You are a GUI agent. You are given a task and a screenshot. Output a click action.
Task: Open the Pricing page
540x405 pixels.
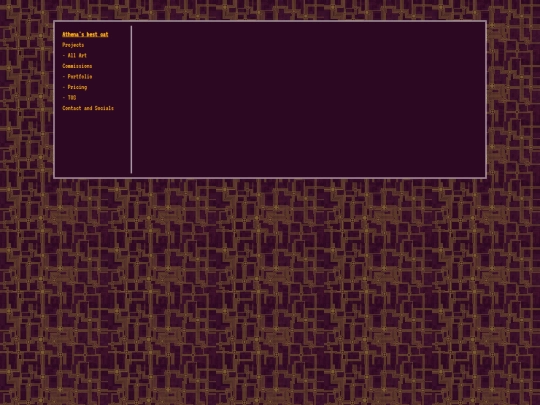click(77, 87)
